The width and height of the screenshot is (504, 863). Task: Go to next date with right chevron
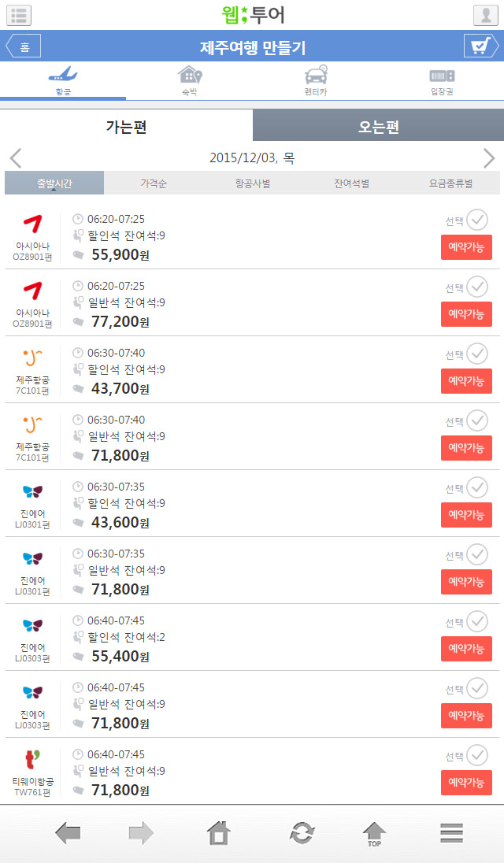tap(488, 158)
